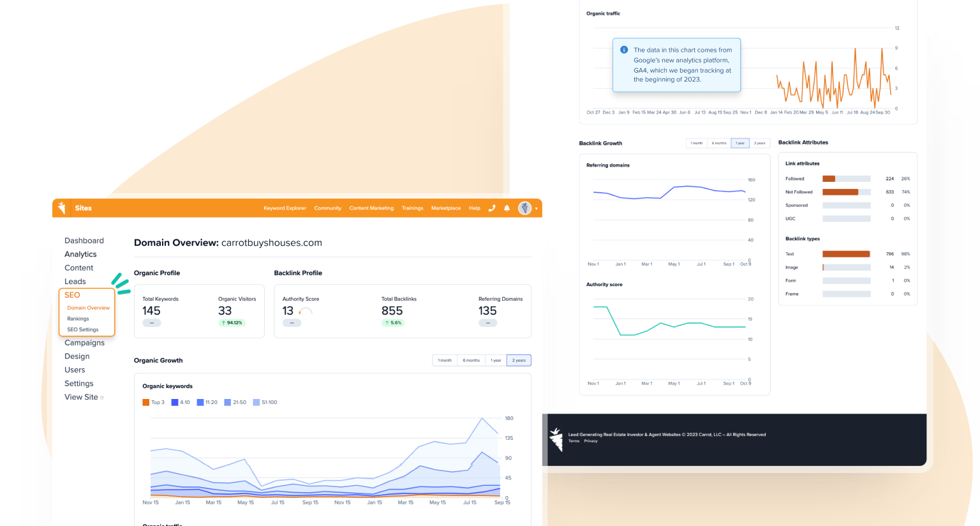
Task: Click the Carrot logo in the dark footer
Action: [x=556, y=439]
